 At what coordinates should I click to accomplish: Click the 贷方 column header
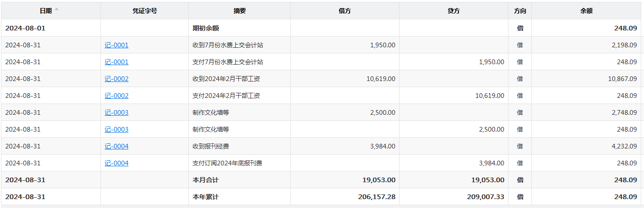(453, 11)
